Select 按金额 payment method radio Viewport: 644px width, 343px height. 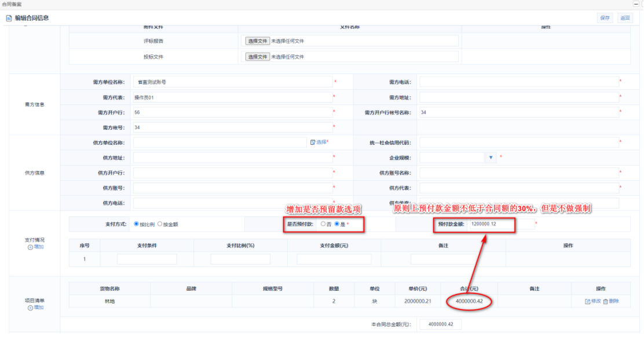coord(160,224)
